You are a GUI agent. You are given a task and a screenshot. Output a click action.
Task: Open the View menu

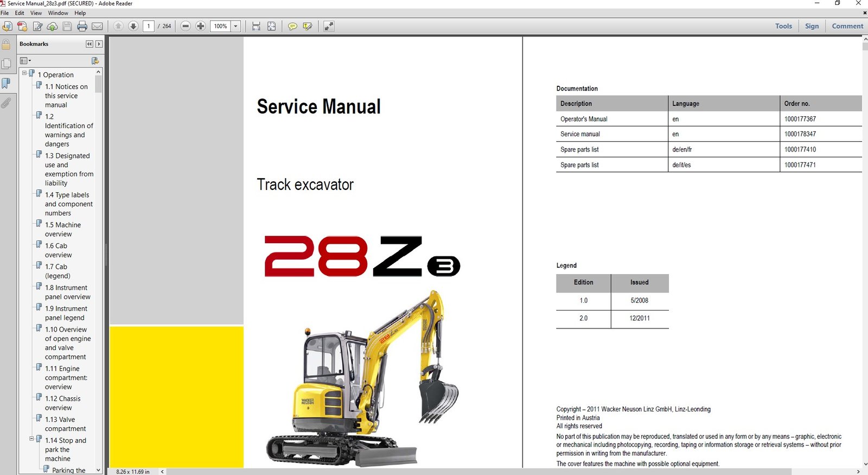point(36,13)
